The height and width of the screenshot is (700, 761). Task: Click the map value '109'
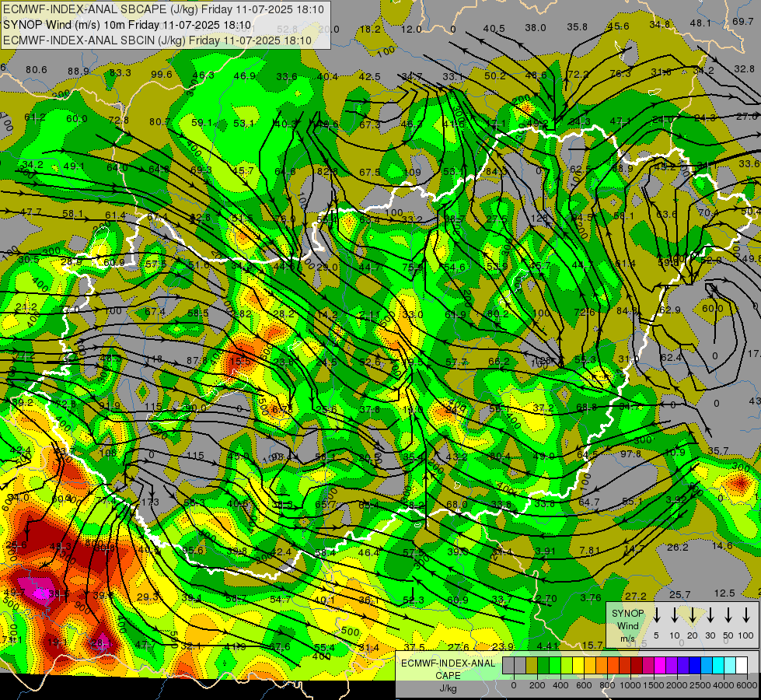tap(412, 172)
